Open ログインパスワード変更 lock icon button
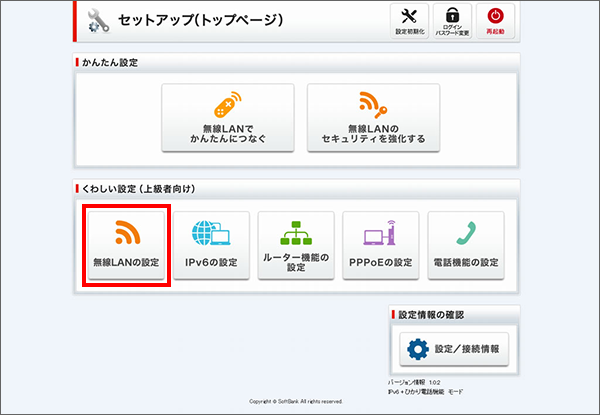600x415 pixels. coord(452,21)
